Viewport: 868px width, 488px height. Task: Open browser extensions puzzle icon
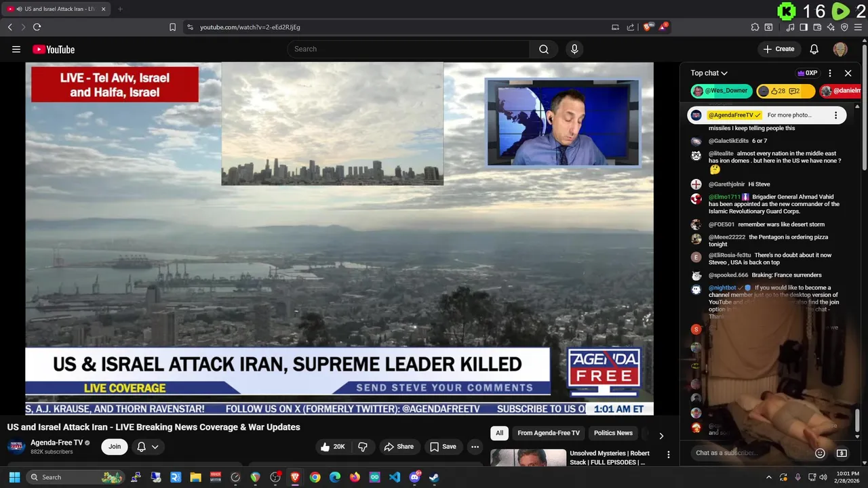(x=755, y=27)
